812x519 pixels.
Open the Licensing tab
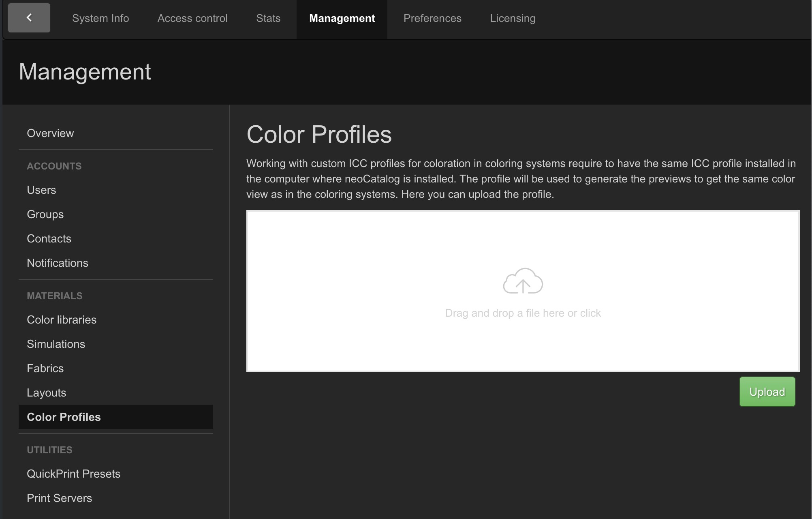[x=513, y=18]
